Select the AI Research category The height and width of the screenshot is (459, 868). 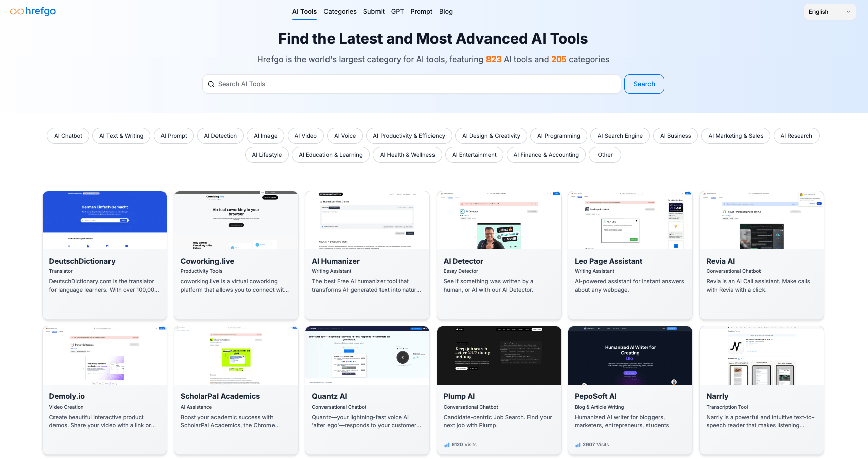pyautogui.click(x=796, y=136)
